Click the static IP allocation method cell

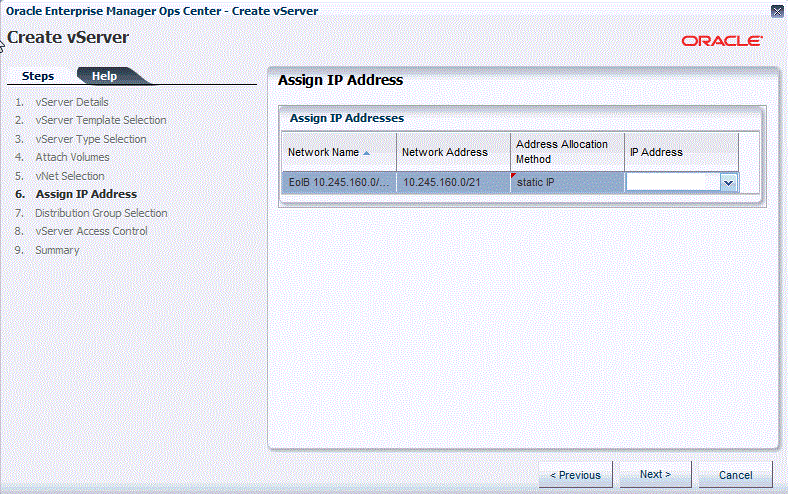click(x=567, y=182)
